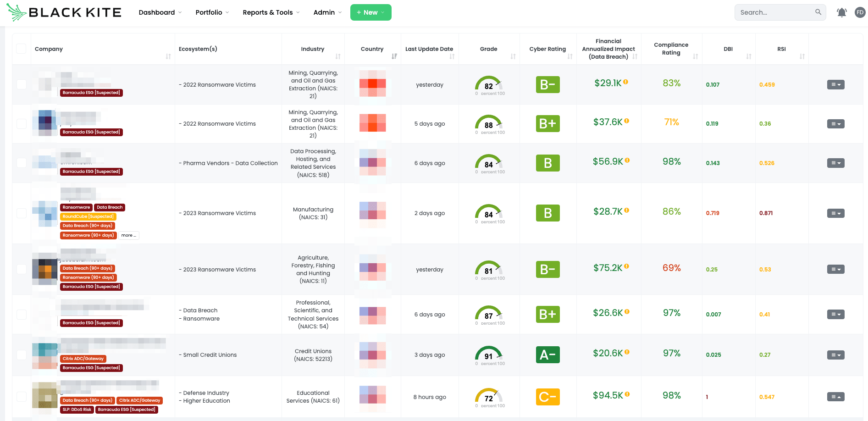Image resolution: width=868 pixels, height=421 pixels.
Task: Click the green + New button
Action: [370, 12]
